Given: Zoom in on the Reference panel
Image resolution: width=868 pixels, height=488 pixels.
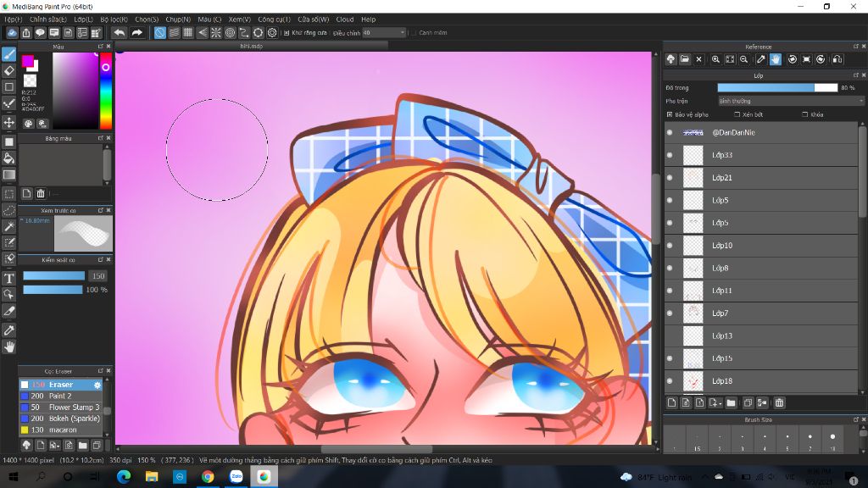Looking at the screenshot, I should pyautogui.click(x=715, y=59).
